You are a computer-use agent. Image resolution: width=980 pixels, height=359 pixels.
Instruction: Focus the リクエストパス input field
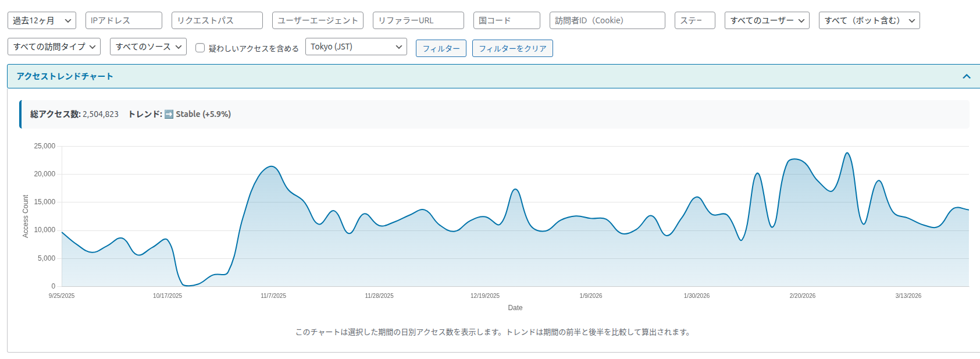pos(217,20)
